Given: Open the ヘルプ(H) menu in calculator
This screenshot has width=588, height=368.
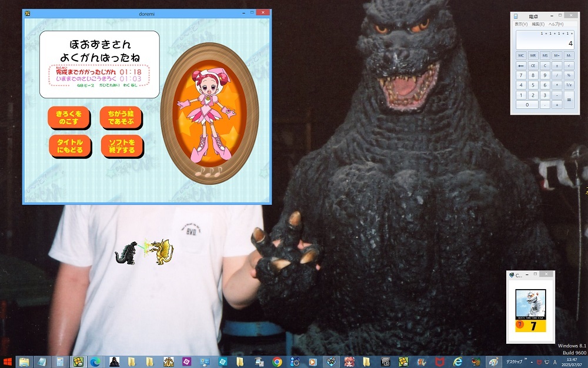Looking at the screenshot, I should (556, 24).
